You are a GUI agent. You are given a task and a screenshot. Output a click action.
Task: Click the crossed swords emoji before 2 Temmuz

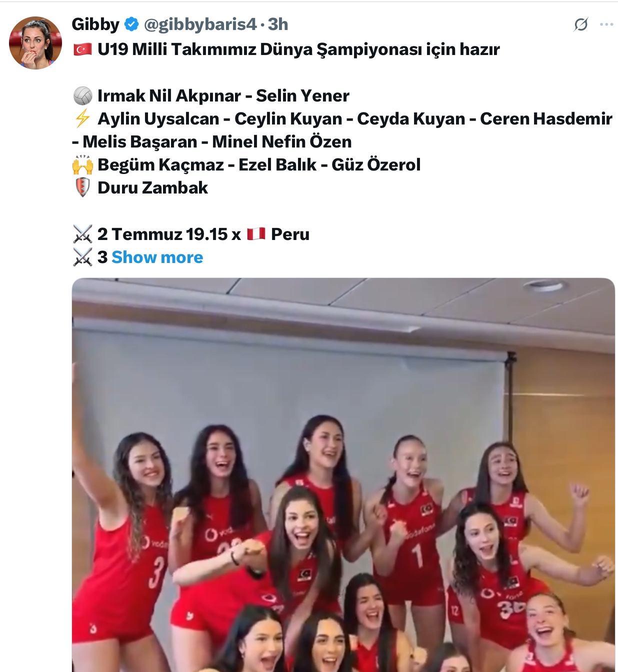click(82, 234)
